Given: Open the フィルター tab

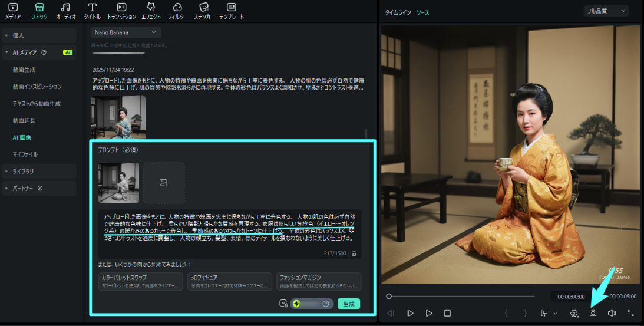Looking at the screenshot, I should coord(177,11).
